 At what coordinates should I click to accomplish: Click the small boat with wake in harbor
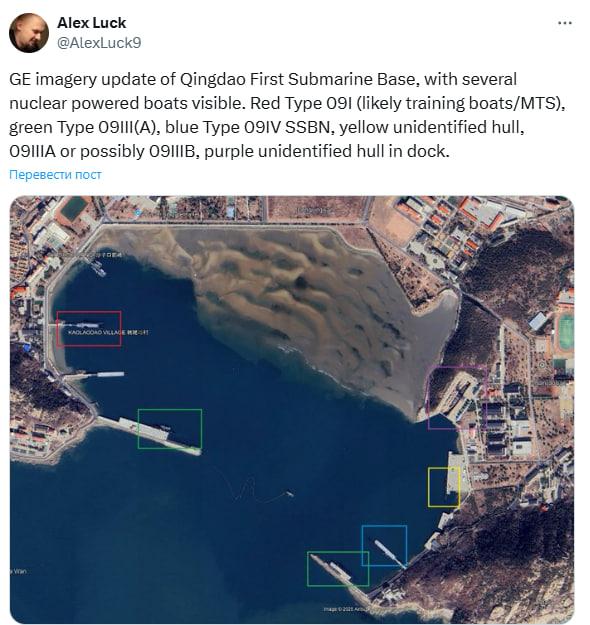coord(289,494)
